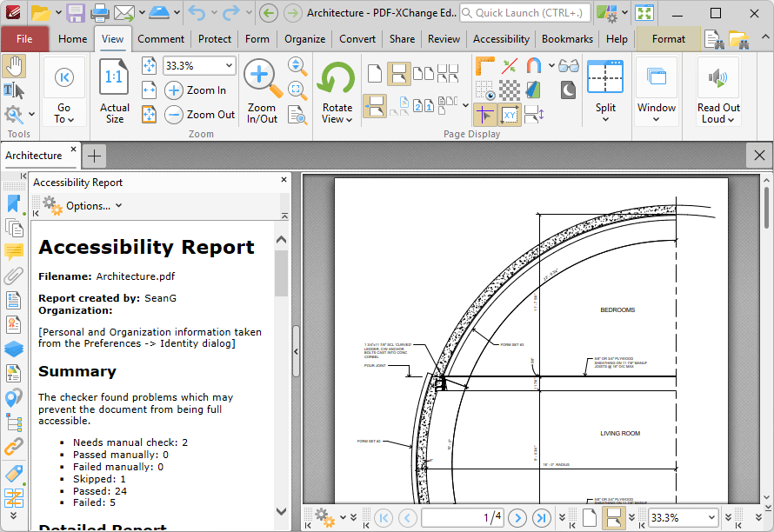This screenshot has width=774, height=532.
Task: Select single page layout icon
Action: pyautogui.click(x=375, y=74)
